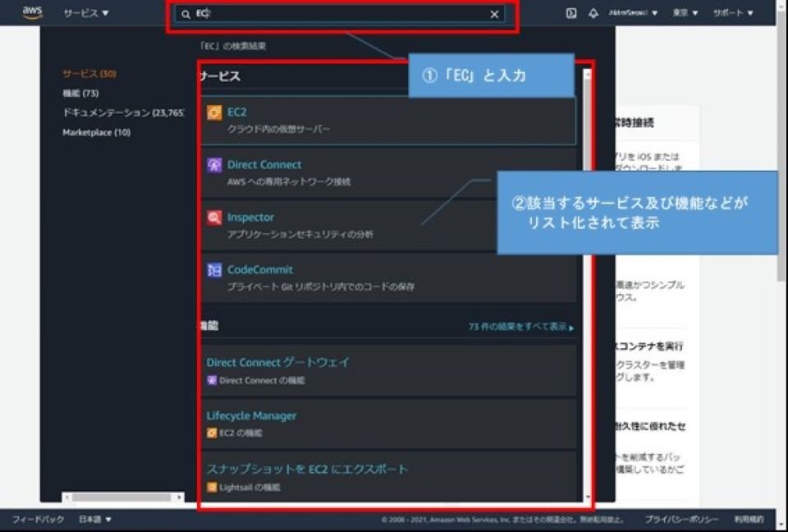Click the purple Direct Connect icon
788x532 pixels.
pyautogui.click(x=214, y=165)
